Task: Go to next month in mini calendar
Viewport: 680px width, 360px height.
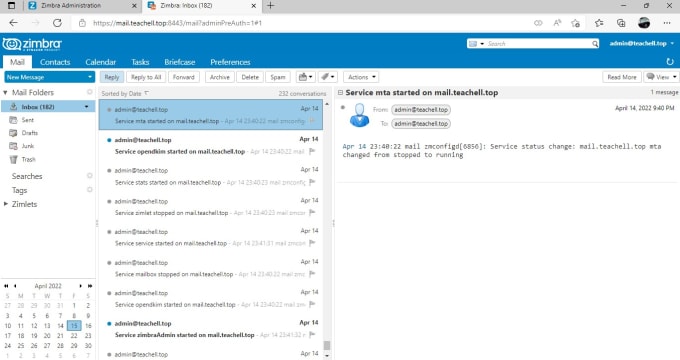Action: coord(81,286)
